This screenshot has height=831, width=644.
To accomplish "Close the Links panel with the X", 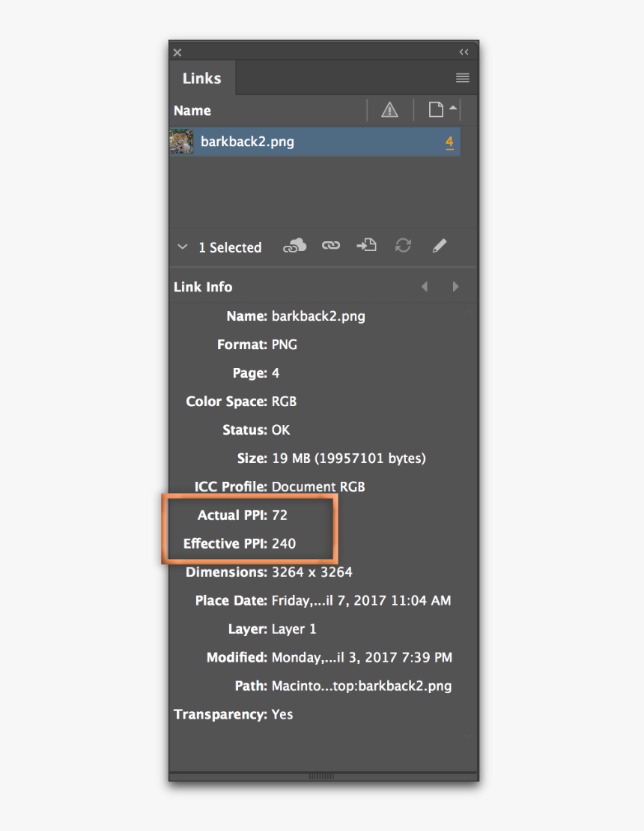I will coord(177,52).
